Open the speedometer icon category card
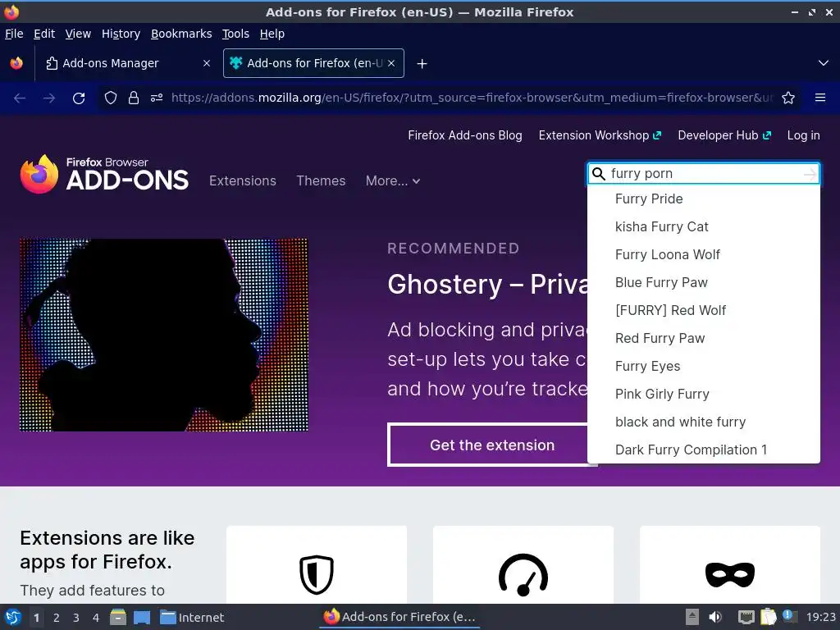The height and width of the screenshot is (630, 840). [x=523, y=564]
